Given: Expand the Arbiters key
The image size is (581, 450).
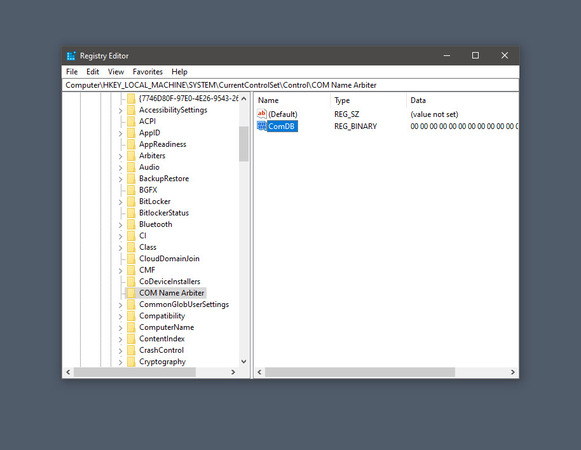Looking at the screenshot, I should tap(120, 156).
